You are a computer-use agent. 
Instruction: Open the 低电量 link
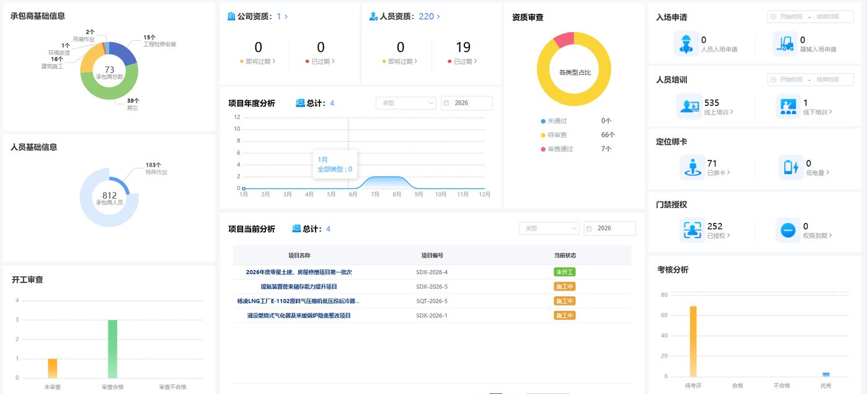coord(818,173)
